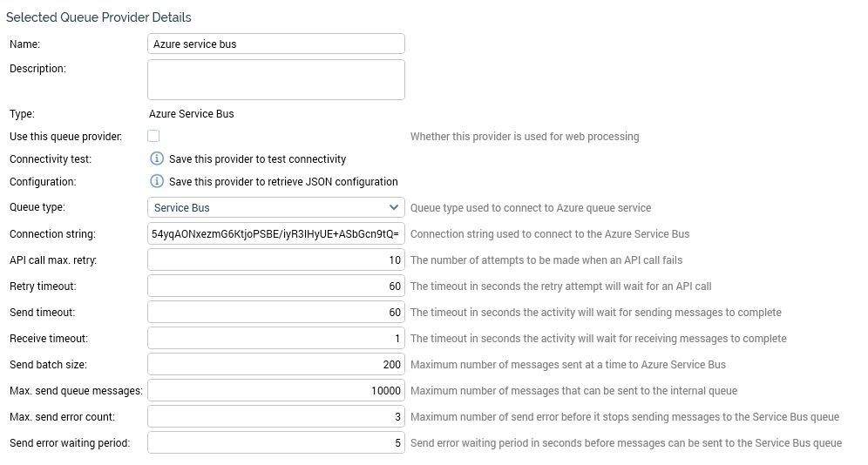Focus the Max. send error count field
The image size is (868, 465).
[x=276, y=417]
